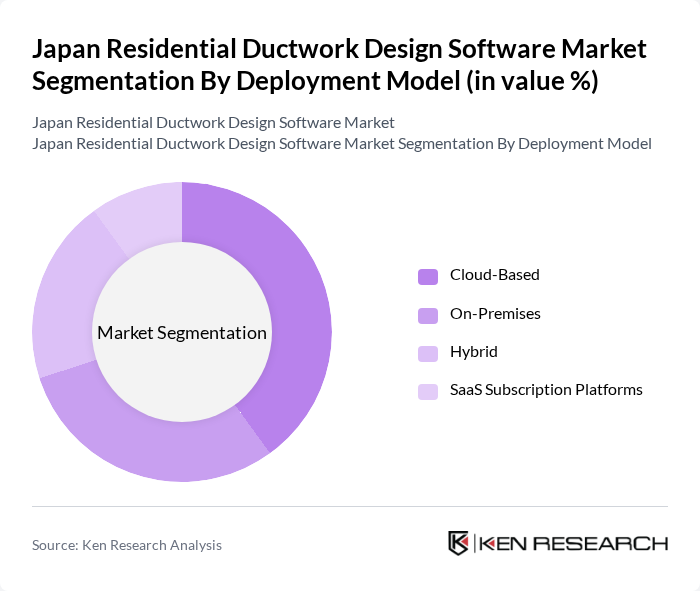Viewport: 700px width, 591px height.
Task: Click the Ken Research shield logo icon
Action: (458, 543)
